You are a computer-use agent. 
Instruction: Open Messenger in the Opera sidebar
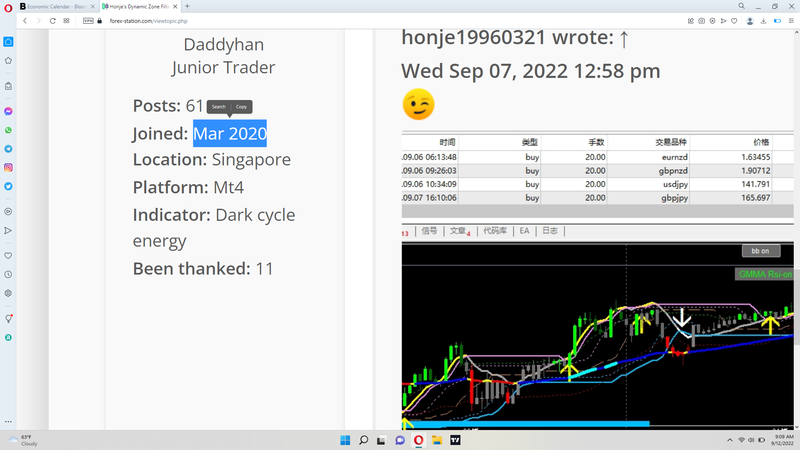coord(8,111)
